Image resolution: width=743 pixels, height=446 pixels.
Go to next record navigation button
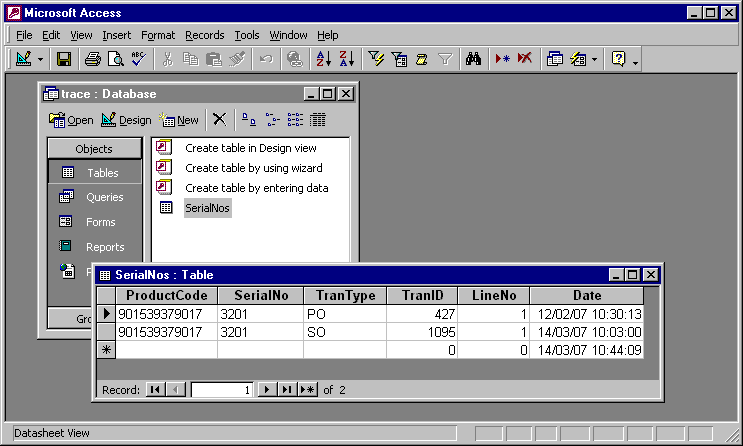coord(267,390)
